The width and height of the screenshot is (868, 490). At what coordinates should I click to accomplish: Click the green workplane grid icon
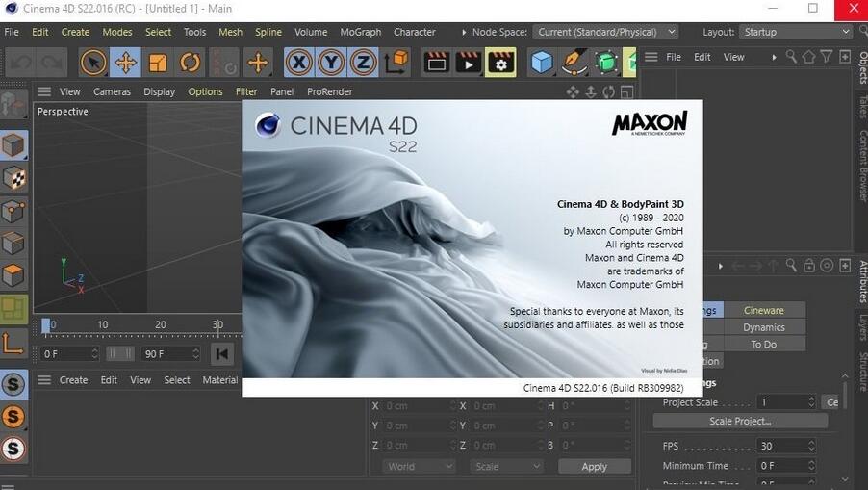click(13, 308)
